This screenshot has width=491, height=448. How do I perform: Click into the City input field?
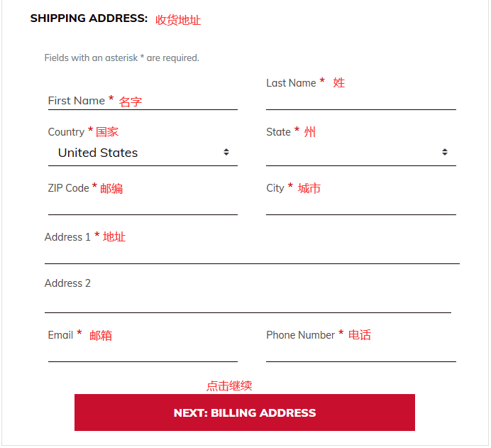pos(360,205)
